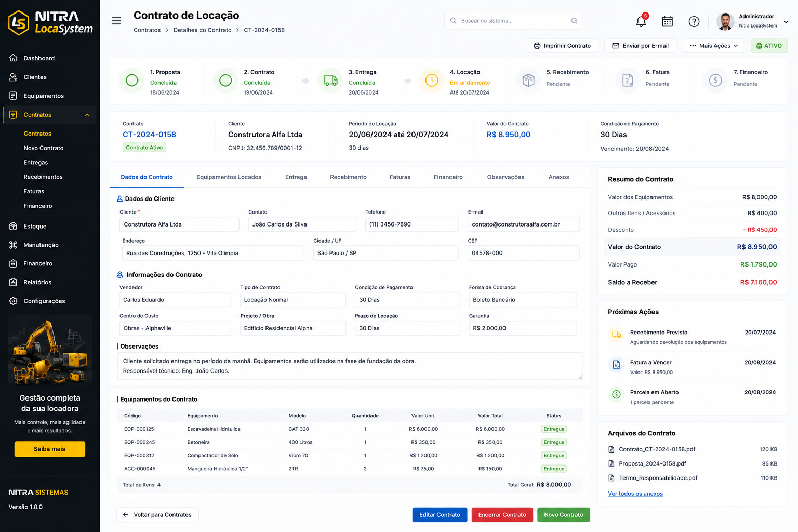Click Detalhes do Contrato breadcrumb
Viewport: 798px width, 532px height.
click(202, 30)
